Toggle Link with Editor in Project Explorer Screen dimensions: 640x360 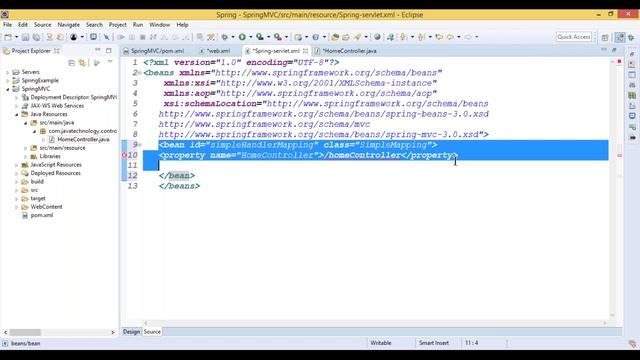pyautogui.click(x=82, y=62)
